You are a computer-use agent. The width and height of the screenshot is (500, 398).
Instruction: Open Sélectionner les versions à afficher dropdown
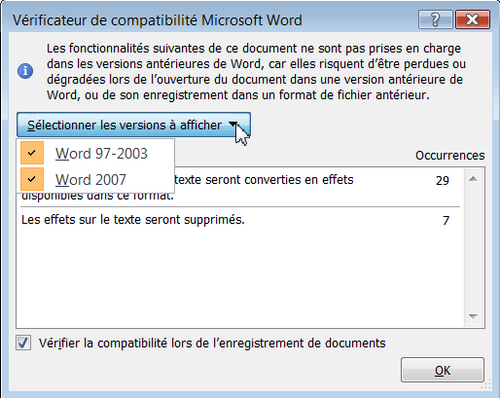coord(134,125)
